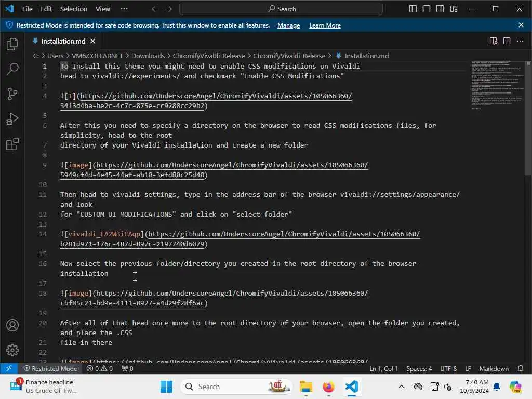
Task: Click the C: breadcrumb root
Action: [x=36, y=56]
